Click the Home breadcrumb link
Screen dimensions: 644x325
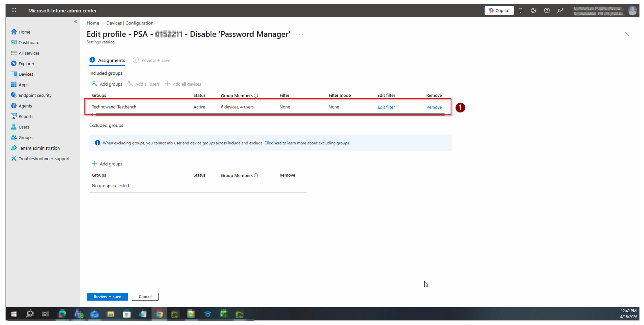tap(93, 23)
